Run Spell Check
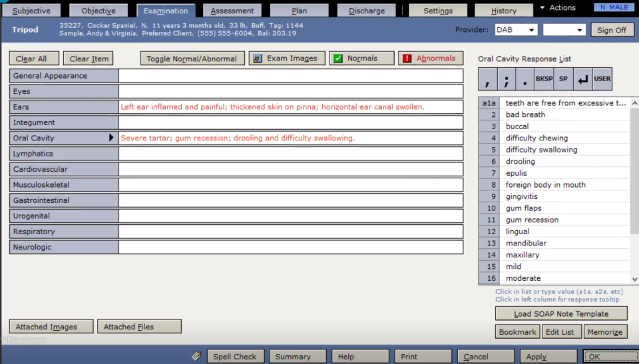Viewport: 639px width, 364px height. [x=236, y=356]
